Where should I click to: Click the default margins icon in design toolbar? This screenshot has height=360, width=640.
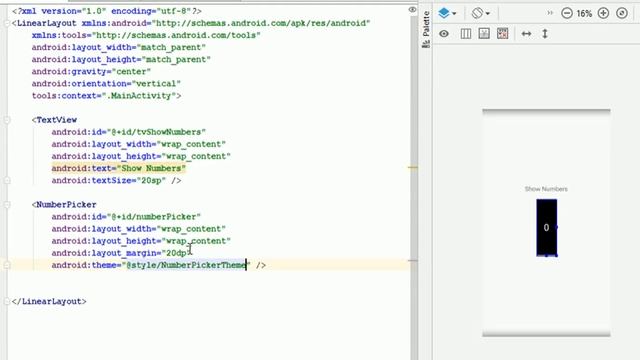tap(484, 34)
